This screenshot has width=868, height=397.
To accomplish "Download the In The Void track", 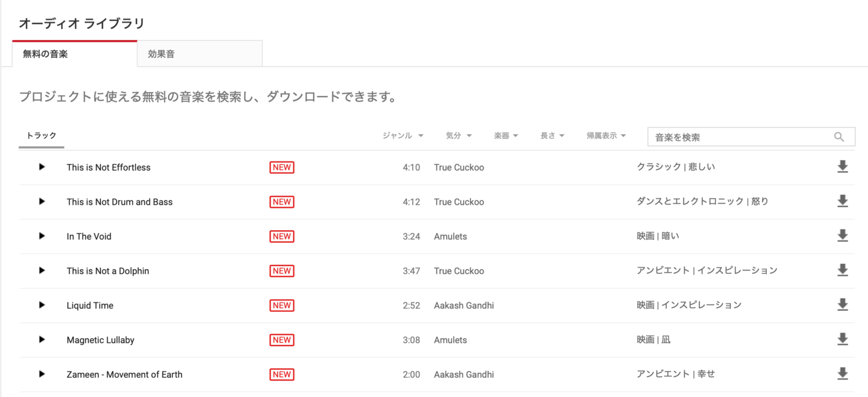I will tap(842, 236).
